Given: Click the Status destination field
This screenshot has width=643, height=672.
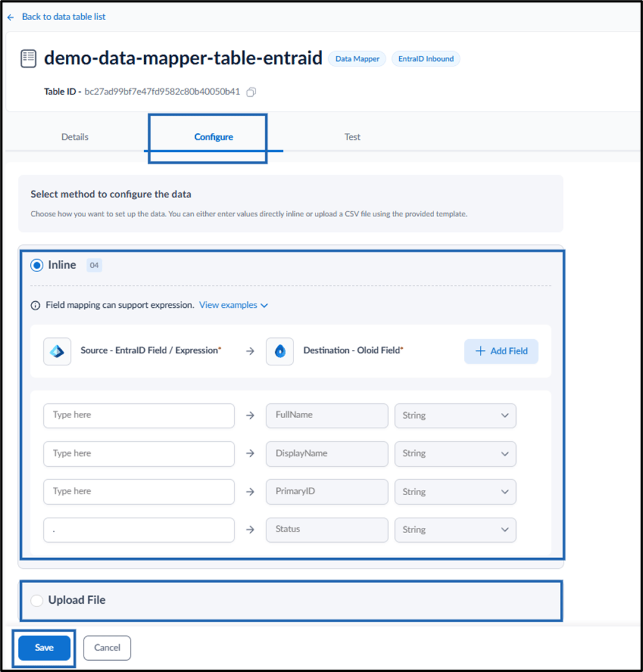Looking at the screenshot, I should pyautogui.click(x=327, y=530).
